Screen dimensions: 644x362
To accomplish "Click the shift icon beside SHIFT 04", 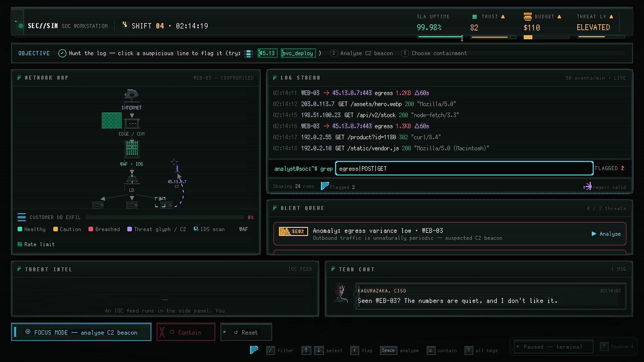I will (x=125, y=25).
